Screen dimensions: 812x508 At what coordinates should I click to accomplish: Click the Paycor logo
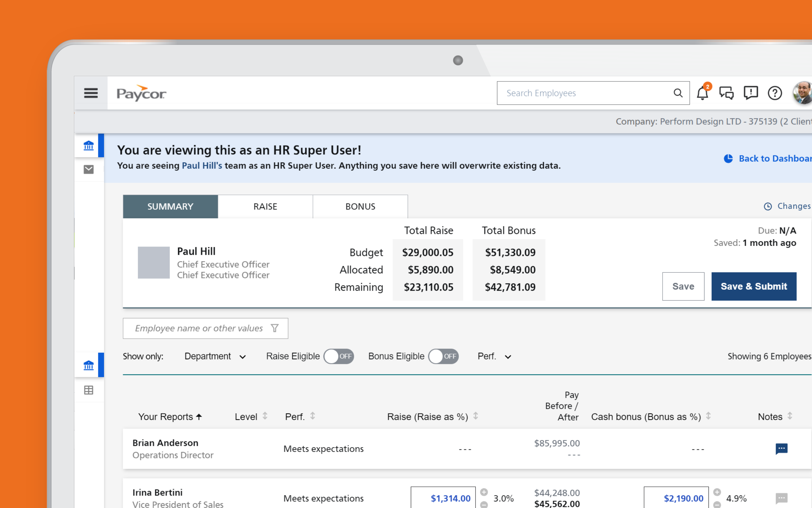point(141,93)
